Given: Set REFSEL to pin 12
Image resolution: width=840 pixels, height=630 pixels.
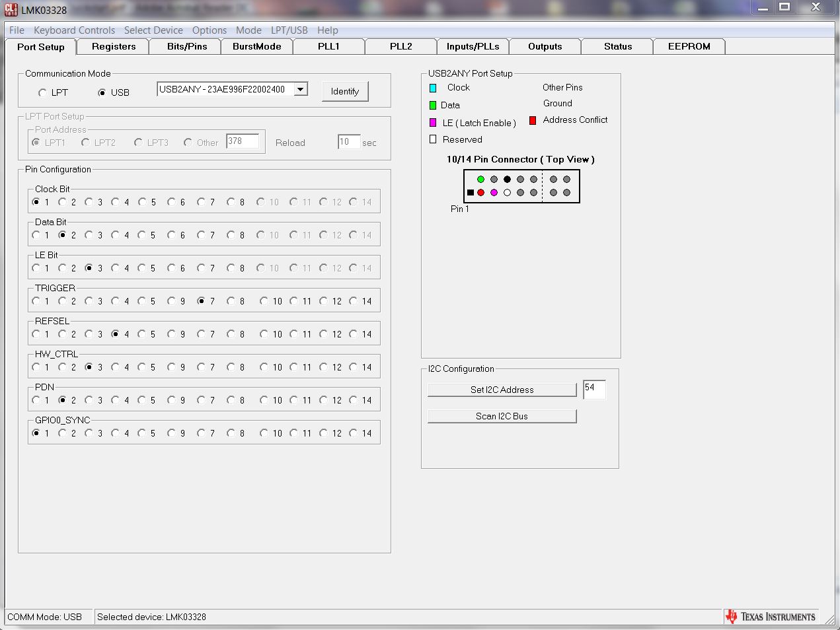Looking at the screenshot, I should pos(323,334).
